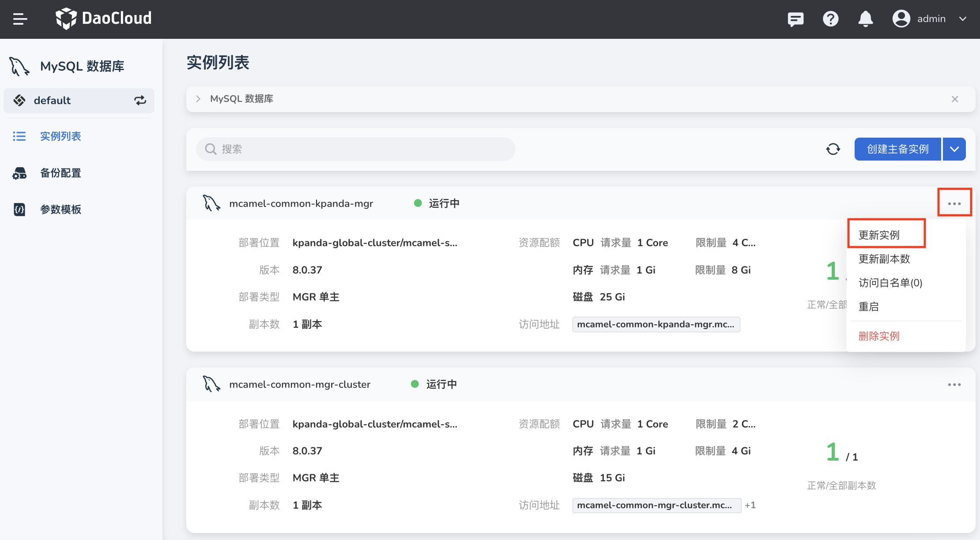Select 重启 from the instance menu

click(x=868, y=307)
